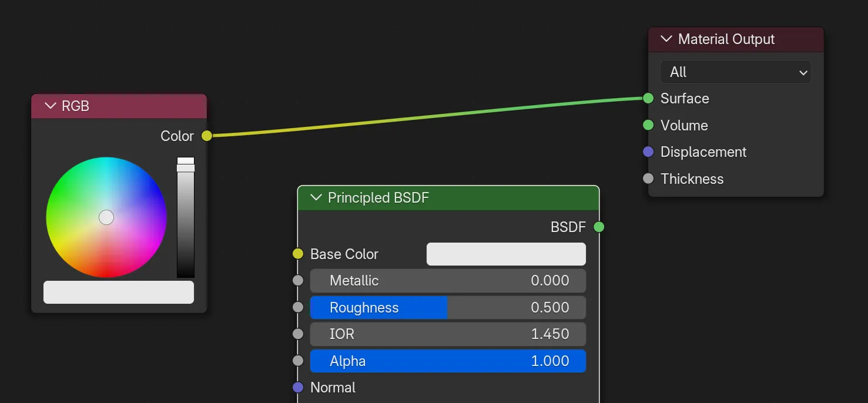
Task: Open the All output target dropdown on Material Output
Action: (735, 72)
